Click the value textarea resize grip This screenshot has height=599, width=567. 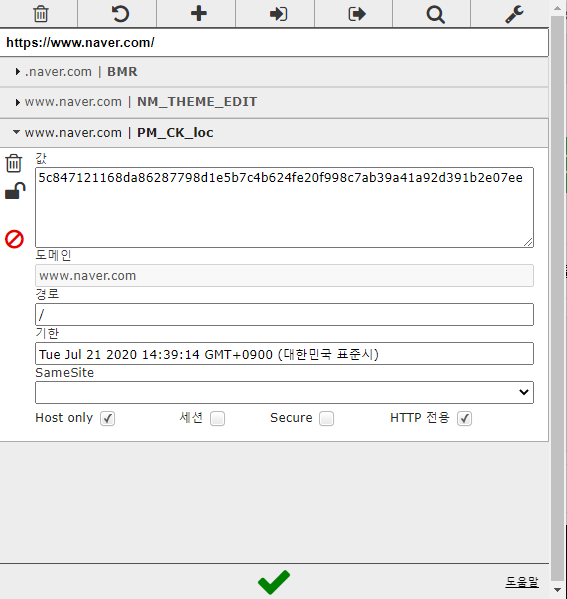(528, 242)
